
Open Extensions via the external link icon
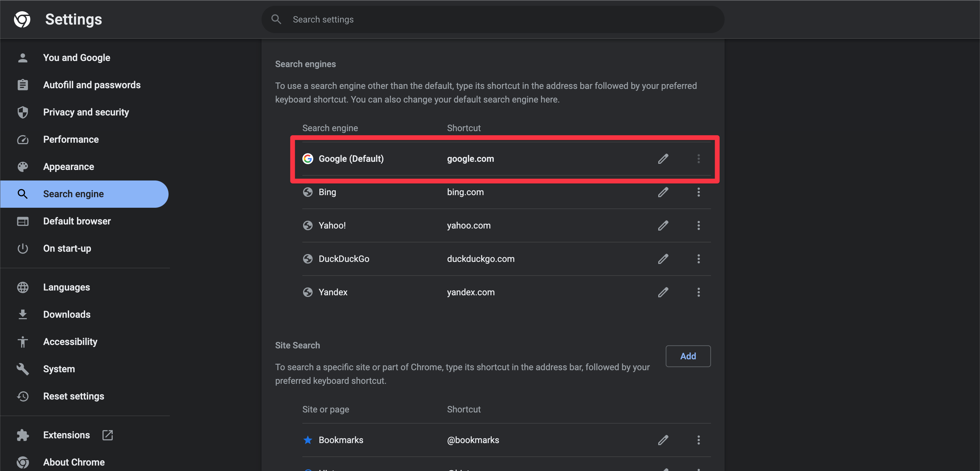(x=107, y=435)
